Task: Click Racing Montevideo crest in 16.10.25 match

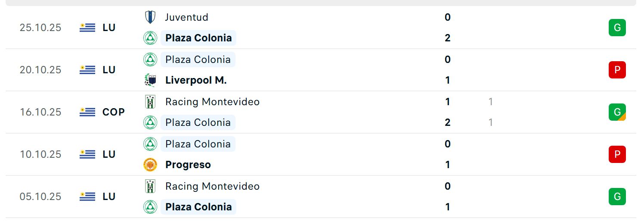Action: pyautogui.click(x=150, y=102)
